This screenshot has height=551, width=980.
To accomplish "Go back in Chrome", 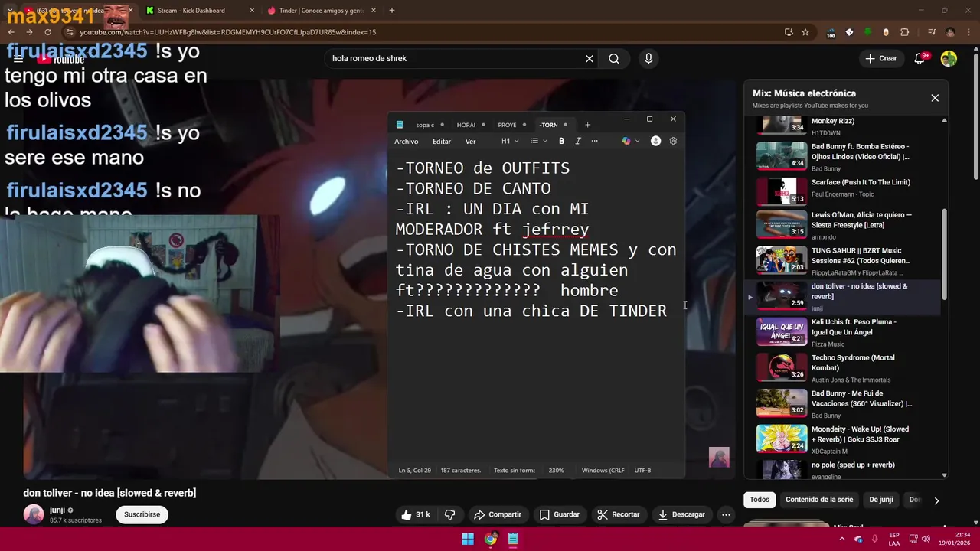I will pyautogui.click(x=11, y=32).
